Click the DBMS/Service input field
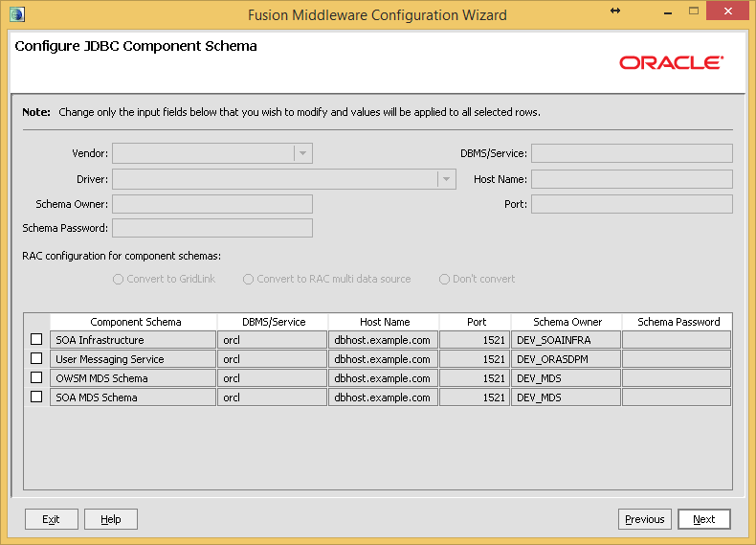 632,153
